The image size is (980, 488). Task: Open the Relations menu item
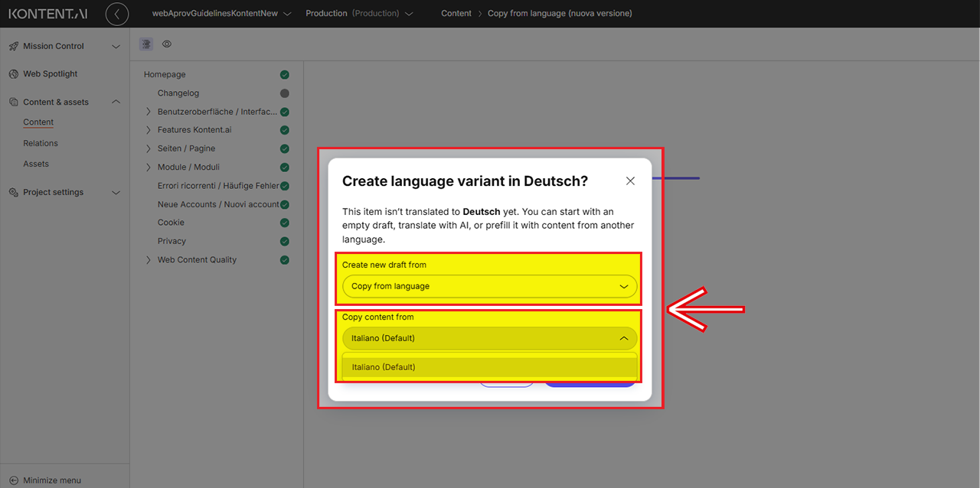tap(41, 143)
